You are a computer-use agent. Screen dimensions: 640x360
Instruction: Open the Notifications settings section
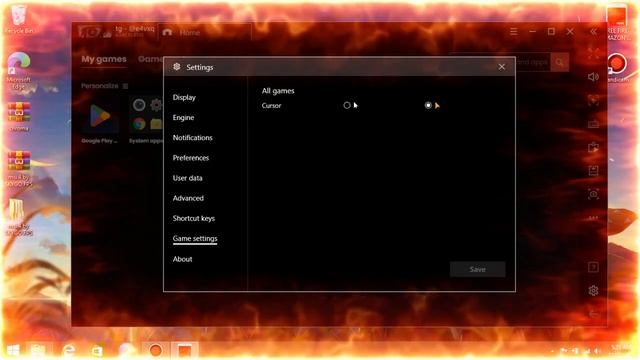point(193,138)
